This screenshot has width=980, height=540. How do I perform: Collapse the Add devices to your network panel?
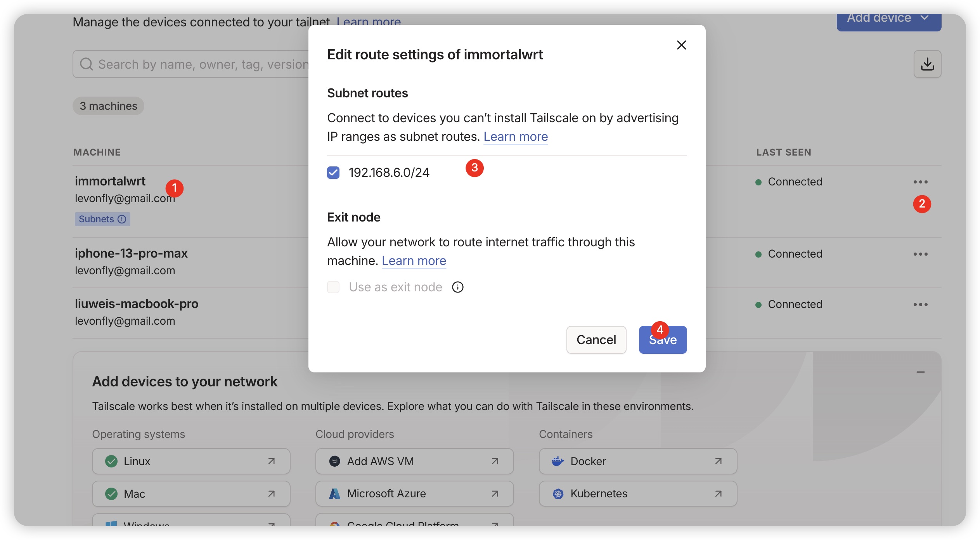point(920,372)
